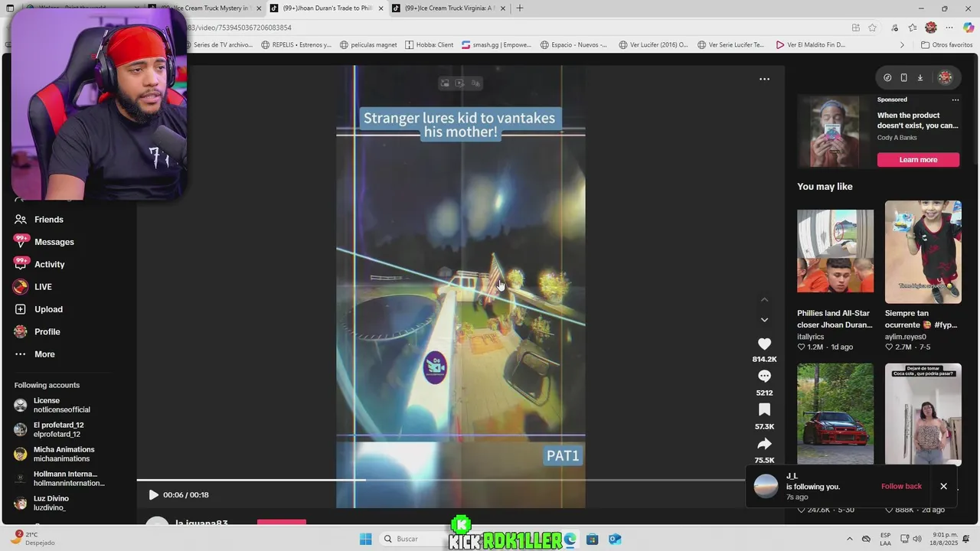Click the download icon in the TikTok top-right pill

[920, 77]
